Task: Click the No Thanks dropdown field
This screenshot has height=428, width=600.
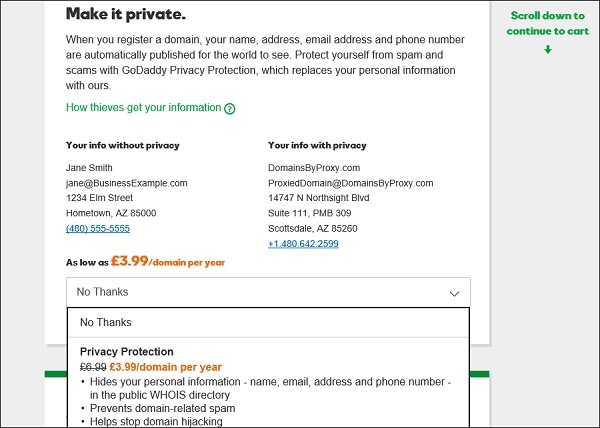Action: (250, 292)
